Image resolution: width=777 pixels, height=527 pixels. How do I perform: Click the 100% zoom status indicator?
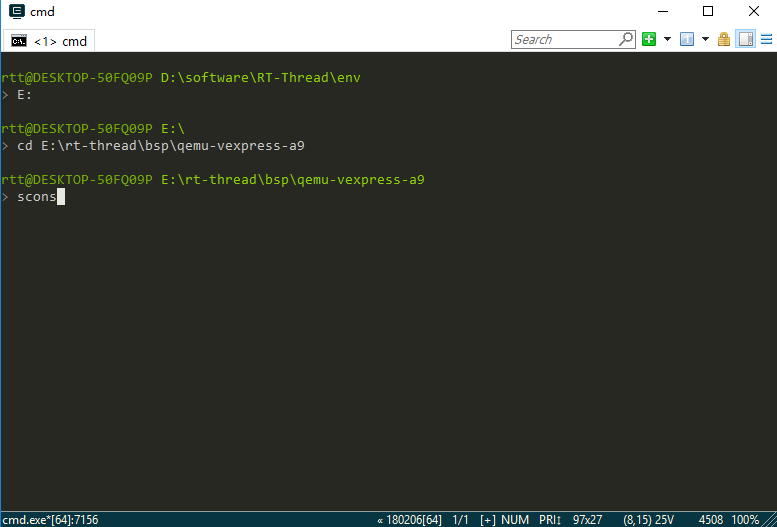coord(745,519)
